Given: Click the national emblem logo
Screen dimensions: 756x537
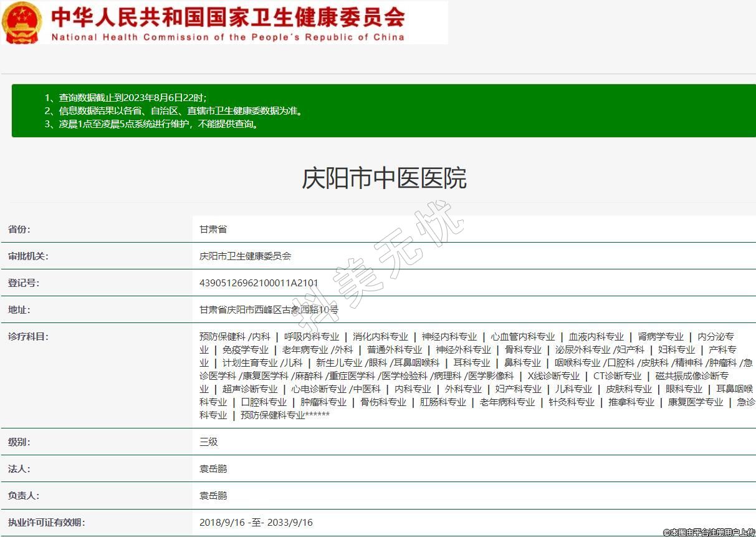Looking at the screenshot, I should pyautogui.click(x=22, y=22).
